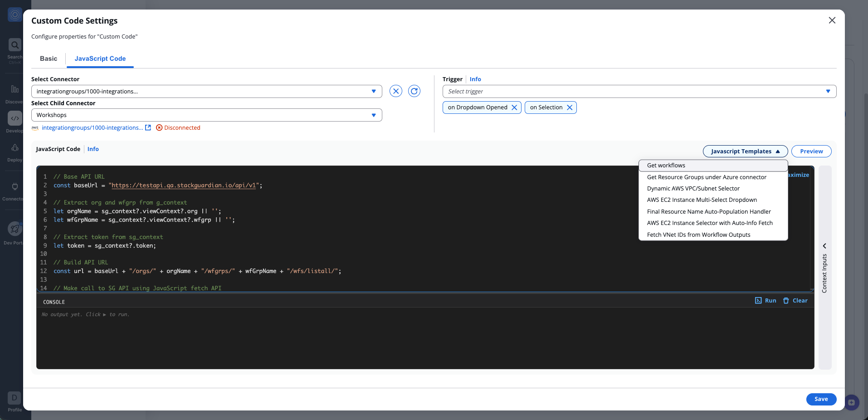868x420 pixels.
Task: Collapse the Javascript Templates dropdown
Action: 744,151
